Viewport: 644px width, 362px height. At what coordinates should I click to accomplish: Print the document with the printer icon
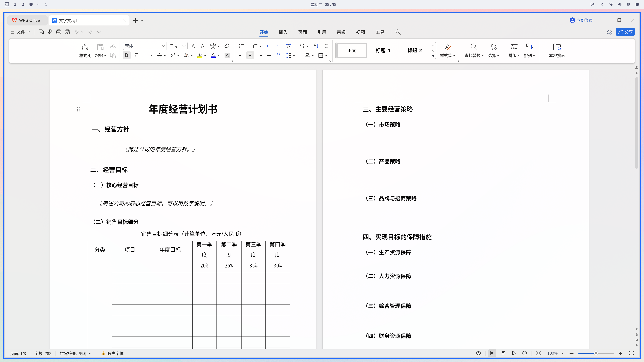[59, 32]
